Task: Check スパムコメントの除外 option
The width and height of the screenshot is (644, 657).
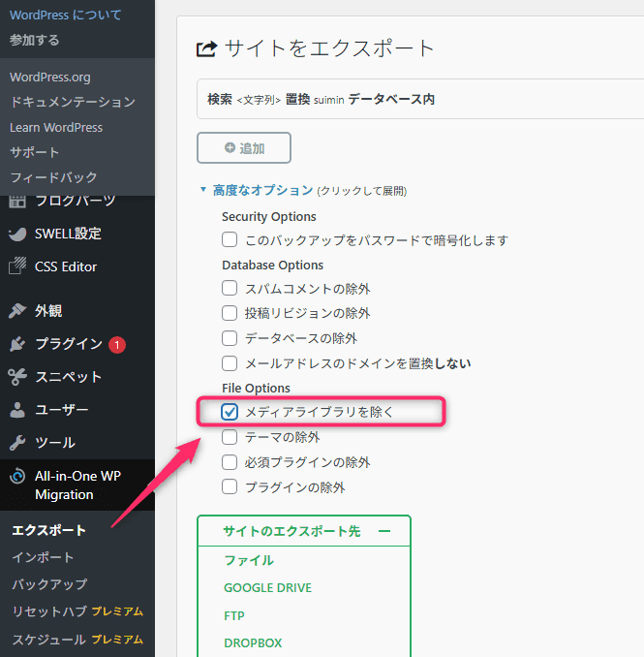Action: tap(230, 288)
